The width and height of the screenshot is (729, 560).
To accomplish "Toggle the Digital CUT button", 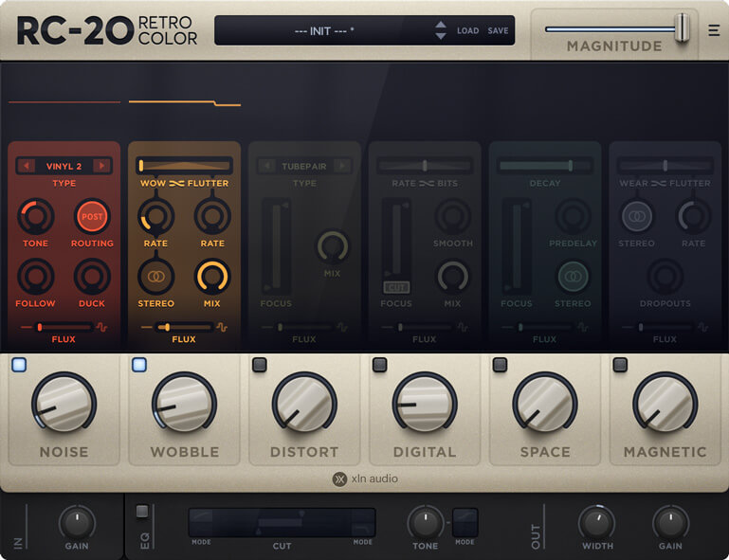I will [396, 288].
